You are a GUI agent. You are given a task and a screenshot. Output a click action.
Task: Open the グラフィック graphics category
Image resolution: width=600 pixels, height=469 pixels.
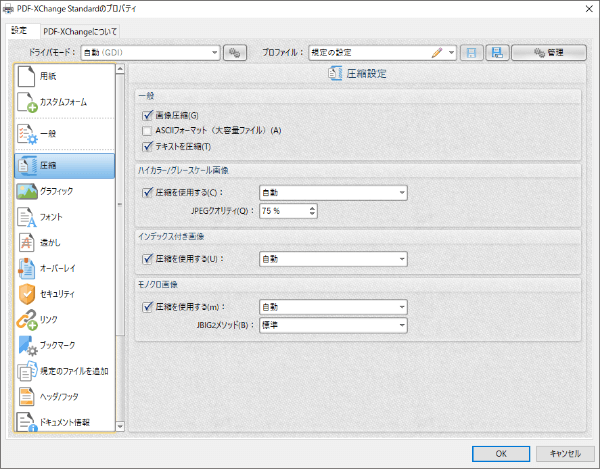[64, 191]
